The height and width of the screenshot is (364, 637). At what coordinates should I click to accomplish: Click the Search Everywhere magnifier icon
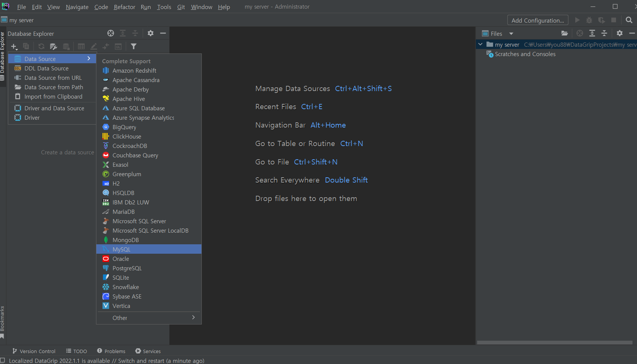coord(629,20)
